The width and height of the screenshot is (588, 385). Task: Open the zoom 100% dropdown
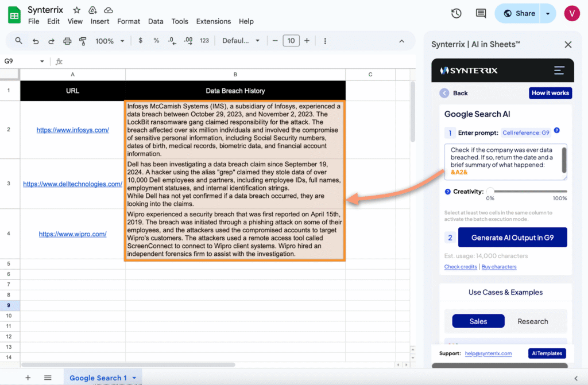coord(110,41)
